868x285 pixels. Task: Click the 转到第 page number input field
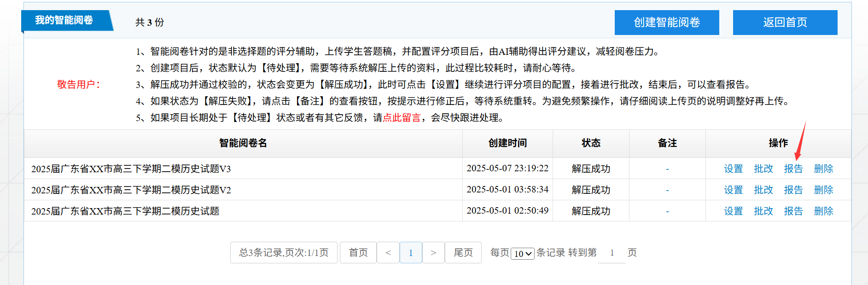pyautogui.click(x=612, y=253)
